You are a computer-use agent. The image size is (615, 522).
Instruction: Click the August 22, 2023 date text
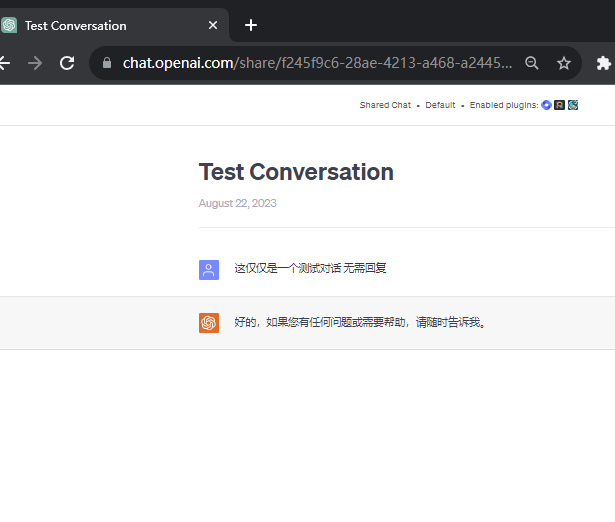237,203
